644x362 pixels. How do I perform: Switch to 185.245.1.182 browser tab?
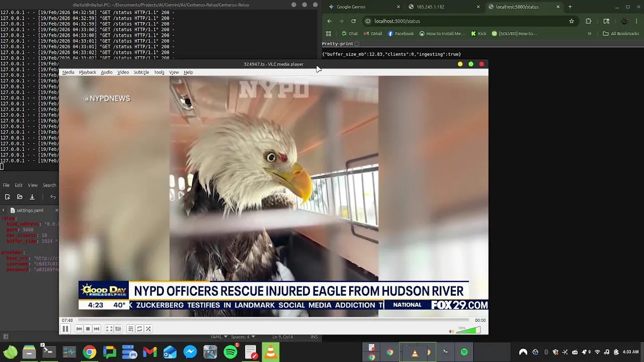coord(442,7)
